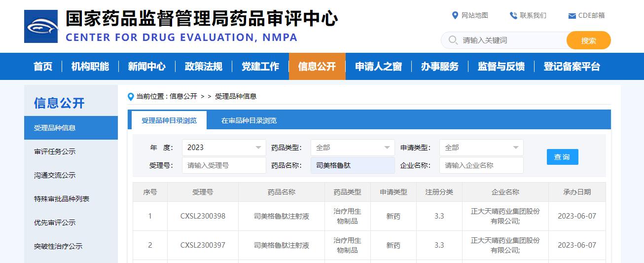The width and height of the screenshot is (644, 263).
Task: Click acceptance number CXSL2300397
Action: point(203,245)
